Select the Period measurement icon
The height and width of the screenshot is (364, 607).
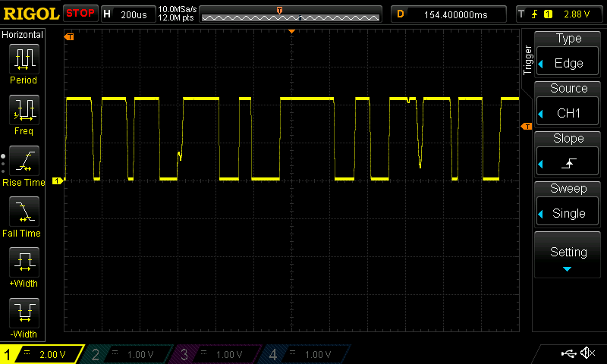tap(24, 59)
